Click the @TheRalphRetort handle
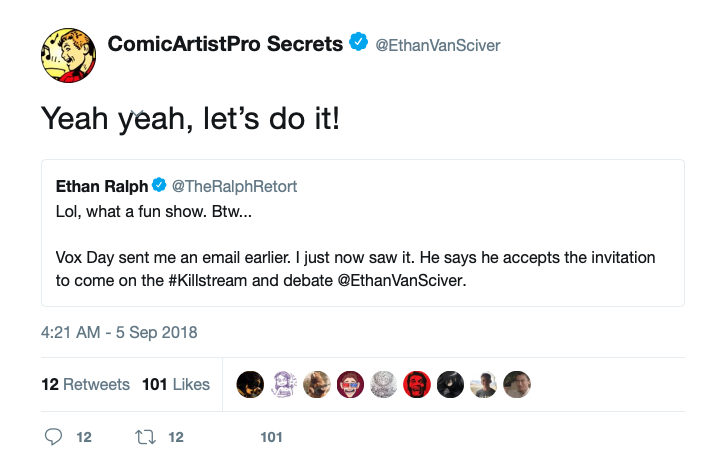Viewport: 704px width, 451px height. [234, 186]
